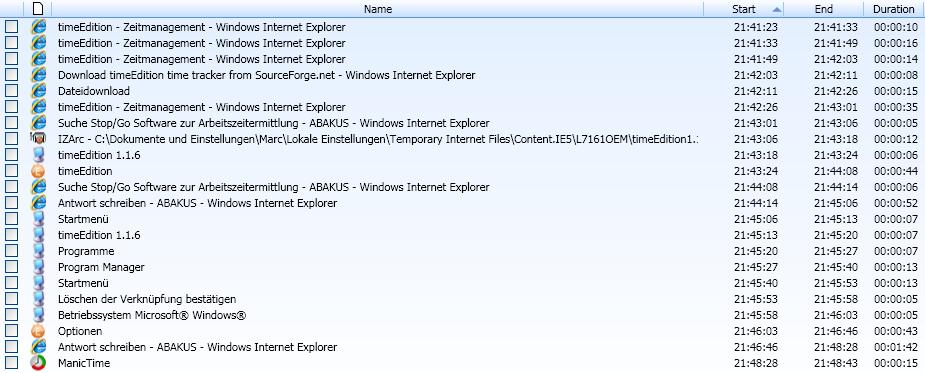The width and height of the screenshot is (925, 373).
Task: Click monitor icon of timeEdition 1.1.6 at 21:45:13
Action: (38, 234)
